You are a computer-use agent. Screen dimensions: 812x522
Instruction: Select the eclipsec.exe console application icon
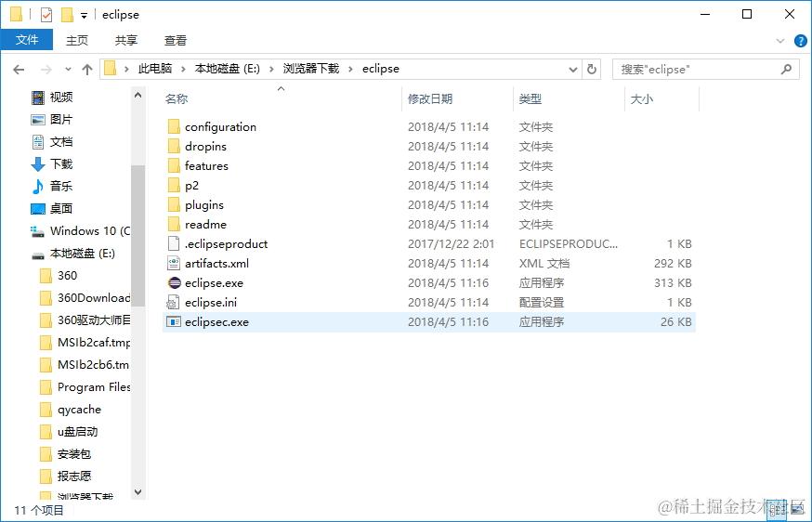(174, 321)
